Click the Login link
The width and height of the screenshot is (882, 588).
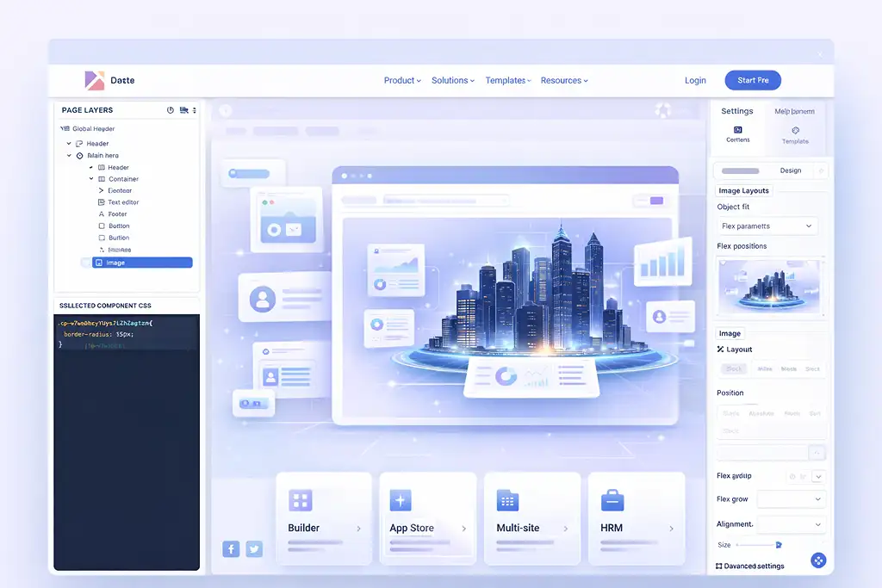(x=695, y=81)
